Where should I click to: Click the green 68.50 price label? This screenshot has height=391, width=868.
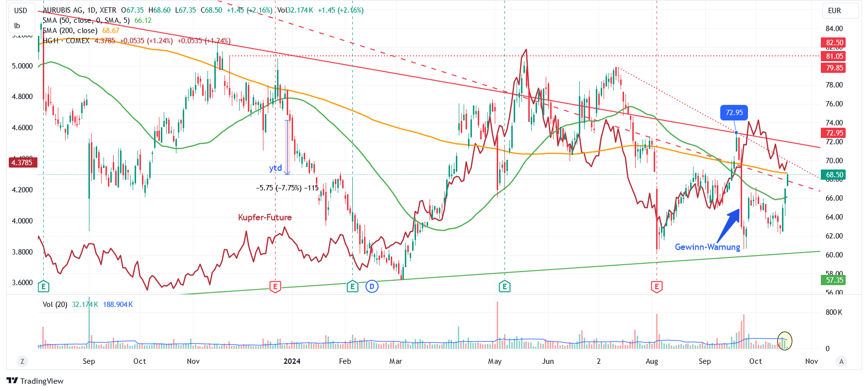click(x=834, y=175)
